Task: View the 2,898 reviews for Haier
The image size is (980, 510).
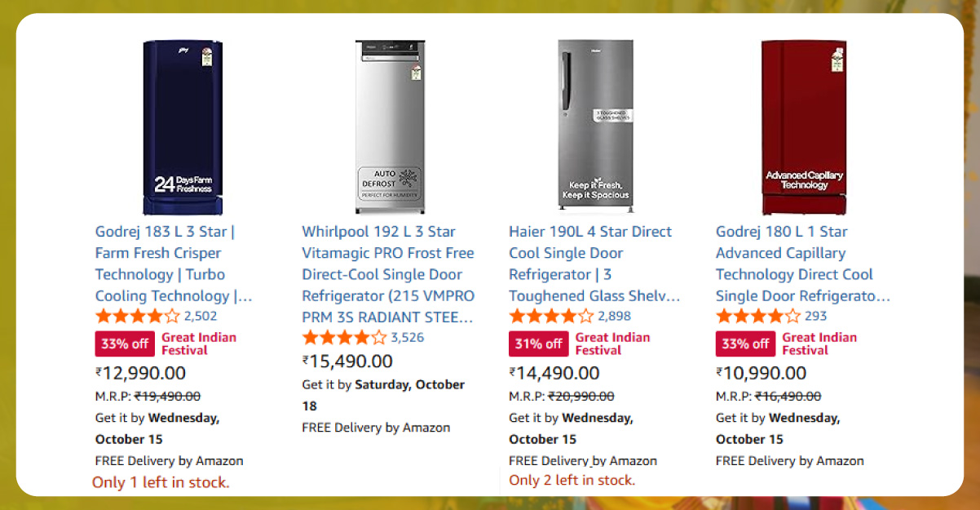Action: click(615, 317)
